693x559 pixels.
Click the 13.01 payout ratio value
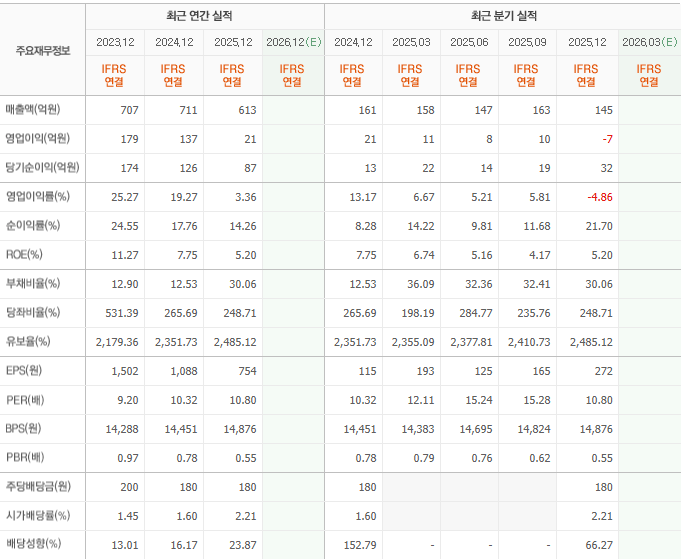(125, 545)
